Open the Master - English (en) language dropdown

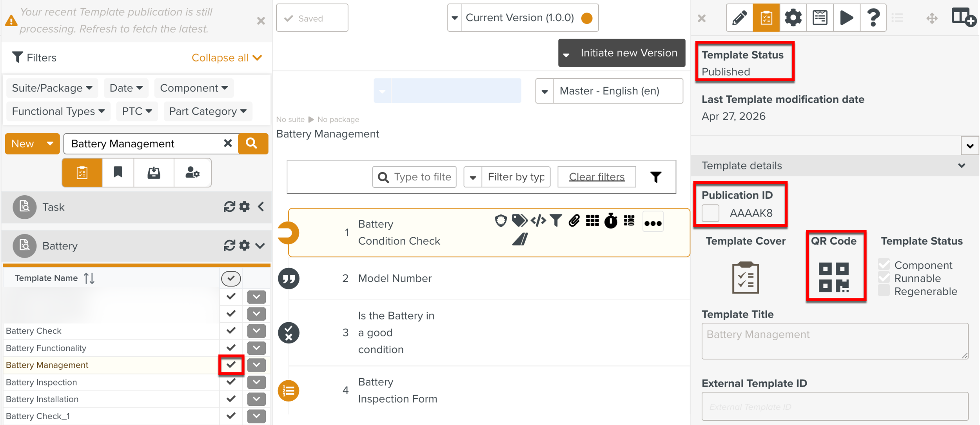[609, 91]
